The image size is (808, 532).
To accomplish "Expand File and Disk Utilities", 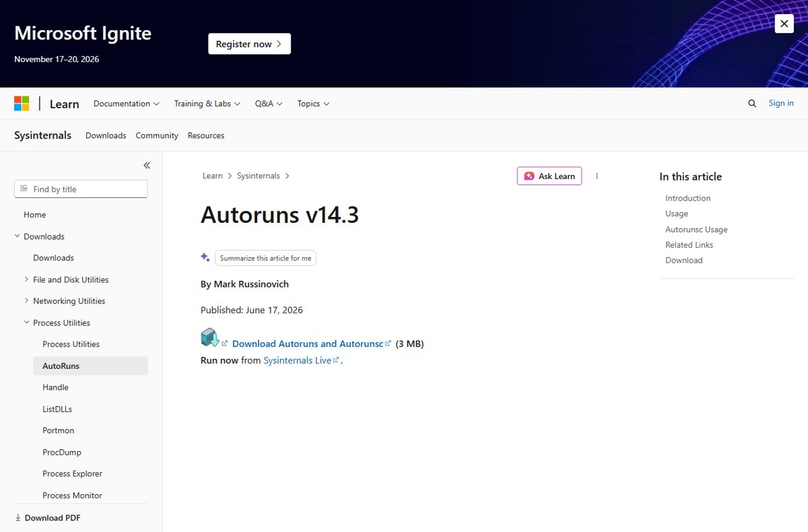I will 27,279.
